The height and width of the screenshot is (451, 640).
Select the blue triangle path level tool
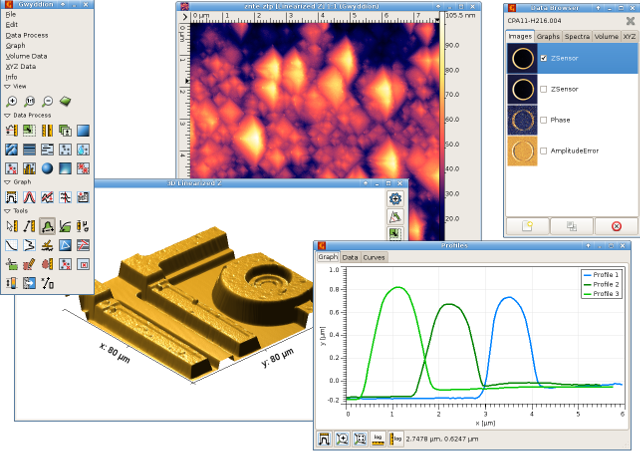coord(65,245)
